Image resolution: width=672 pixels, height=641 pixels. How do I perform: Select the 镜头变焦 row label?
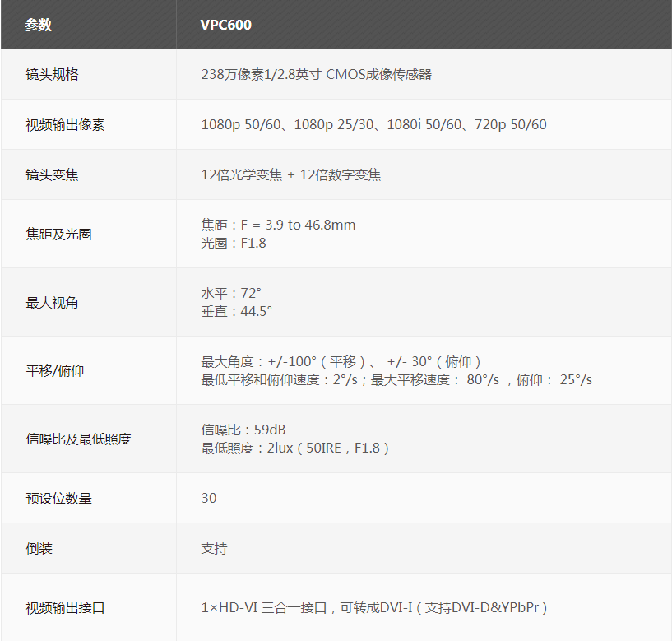coord(53,174)
